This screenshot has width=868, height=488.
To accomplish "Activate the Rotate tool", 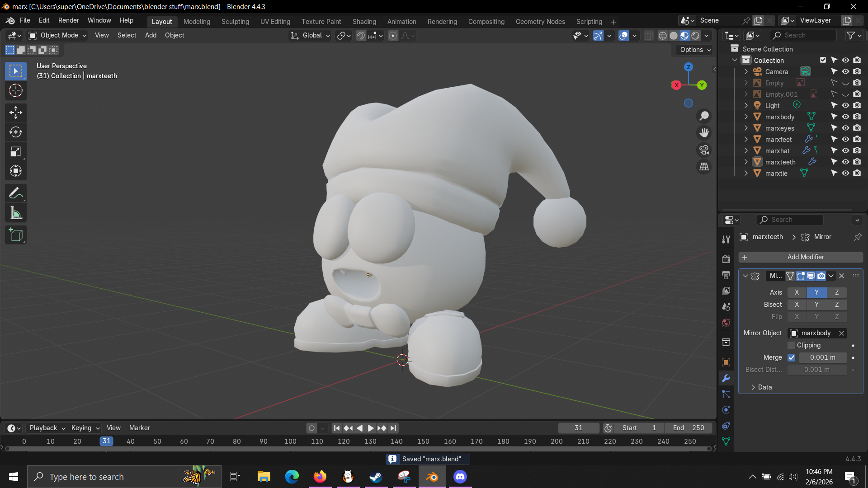I will pos(16,132).
